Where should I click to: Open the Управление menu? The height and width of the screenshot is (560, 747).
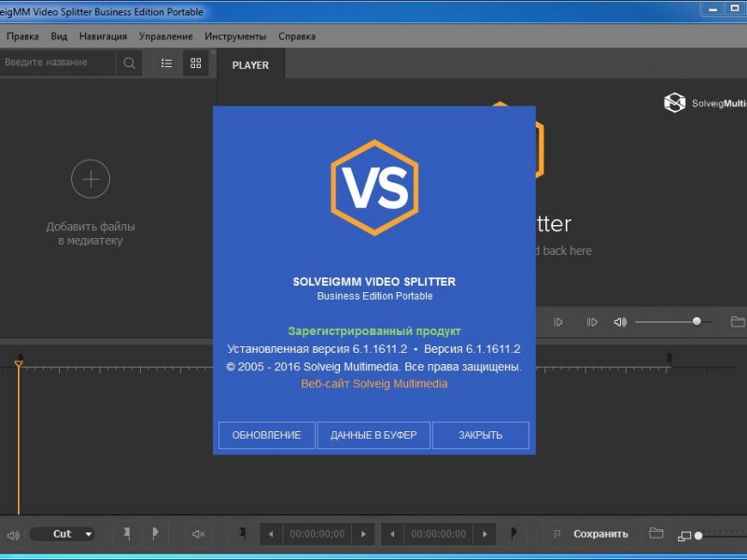click(x=166, y=36)
